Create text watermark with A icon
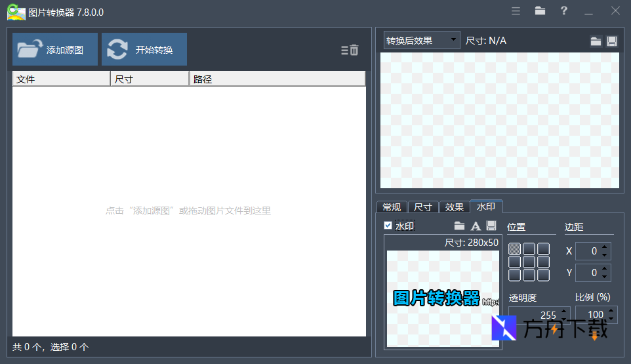Viewport: 631px width, 364px height. 476,226
